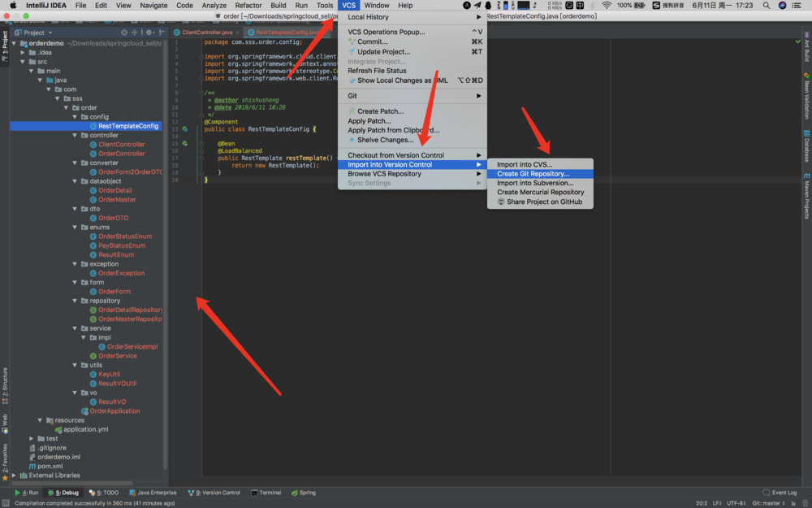Expand the test folder in project tree
The image size is (812, 508).
click(x=32, y=439)
